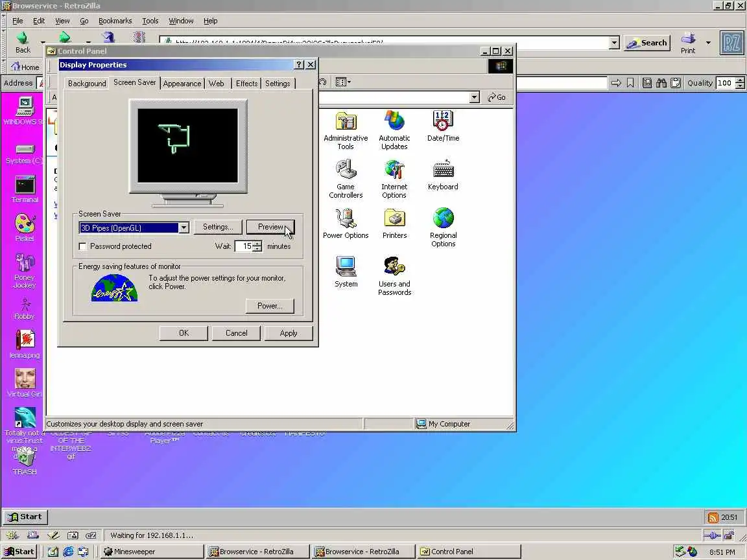The height and width of the screenshot is (560, 747).
Task: Click the Home icon in RetroZilla toolbar
Action: pos(25,67)
